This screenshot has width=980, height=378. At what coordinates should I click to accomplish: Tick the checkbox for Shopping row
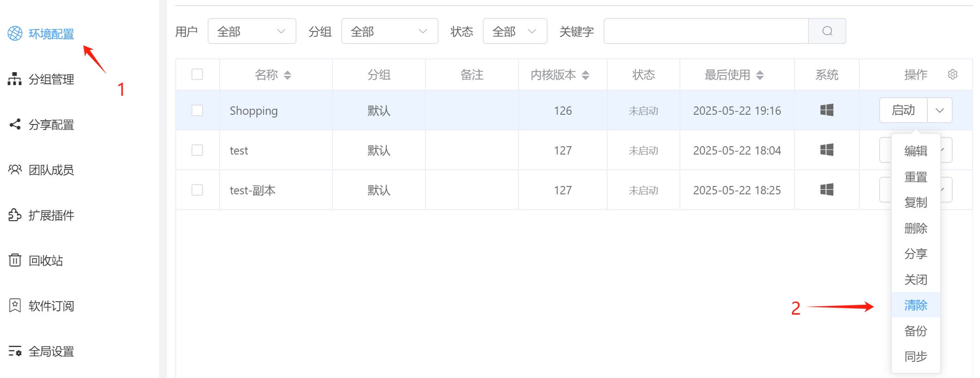(197, 110)
